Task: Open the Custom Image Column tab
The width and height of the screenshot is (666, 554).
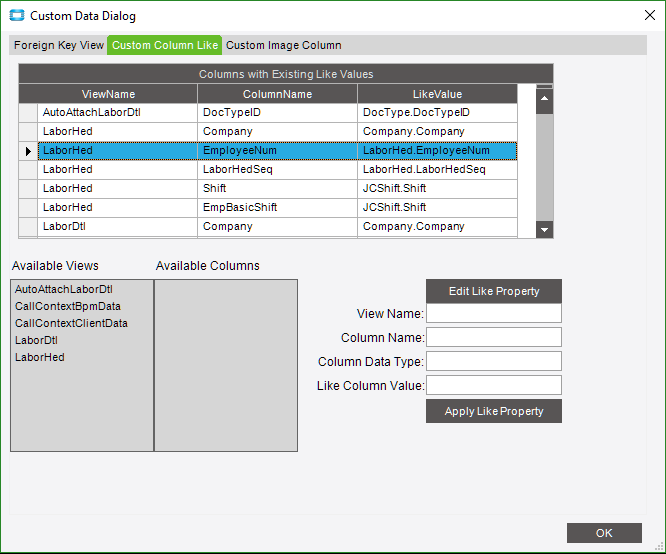Action: point(284,45)
